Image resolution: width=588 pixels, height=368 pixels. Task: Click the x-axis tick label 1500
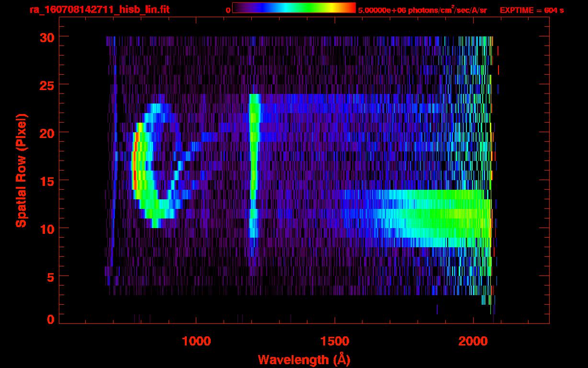pos(335,341)
